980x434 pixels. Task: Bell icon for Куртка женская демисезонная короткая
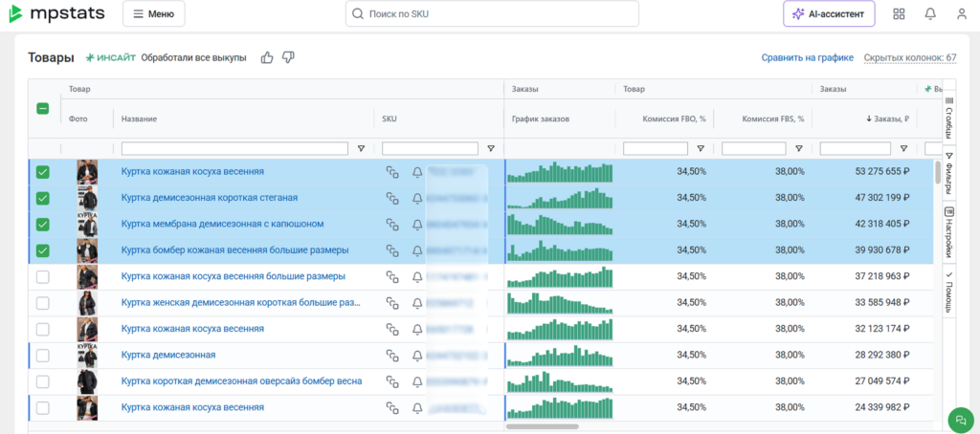click(417, 303)
